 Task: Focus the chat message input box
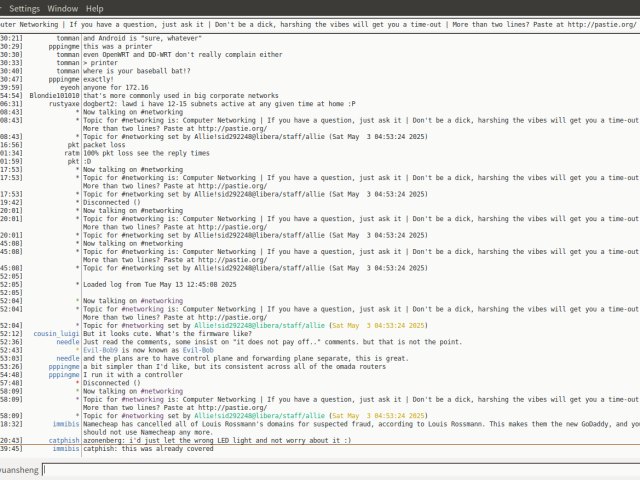tap(330, 468)
